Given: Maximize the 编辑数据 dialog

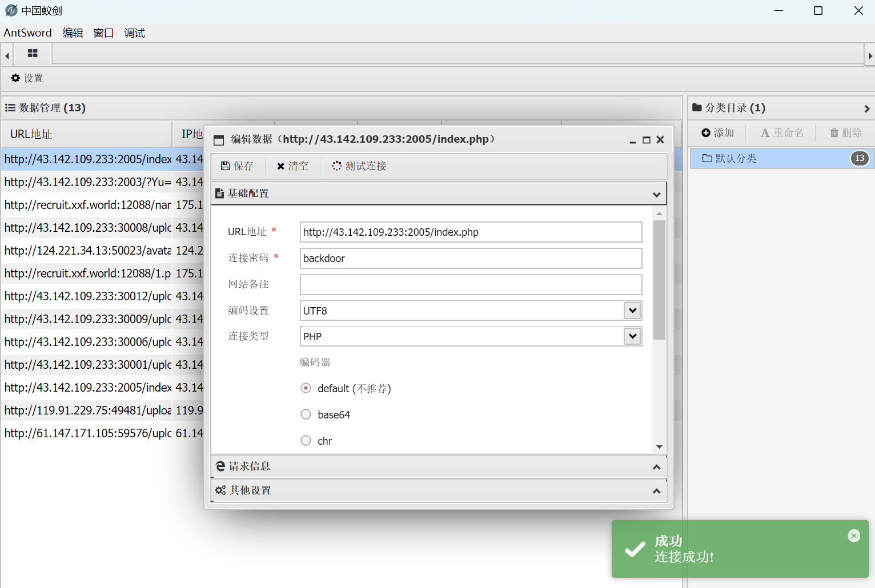Looking at the screenshot, I should (x=647, y=140).
